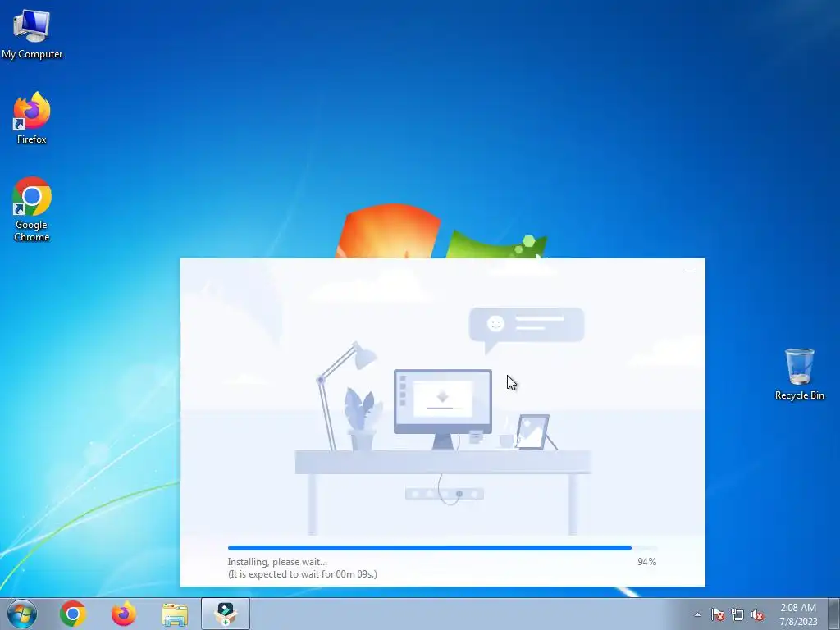
Task: Click the 94% progress percentage
Action: coord(646,561)
